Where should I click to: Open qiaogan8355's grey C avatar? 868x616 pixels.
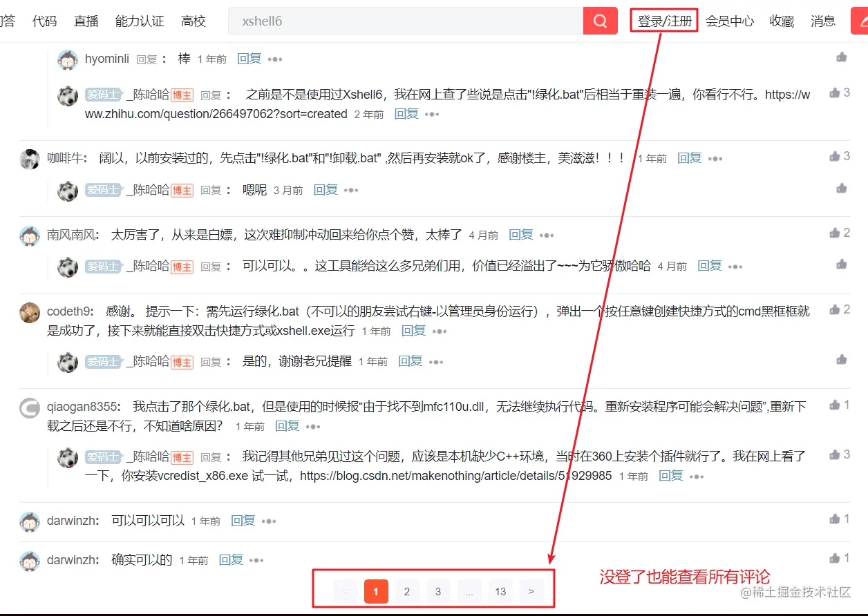[x=29, y=408]
